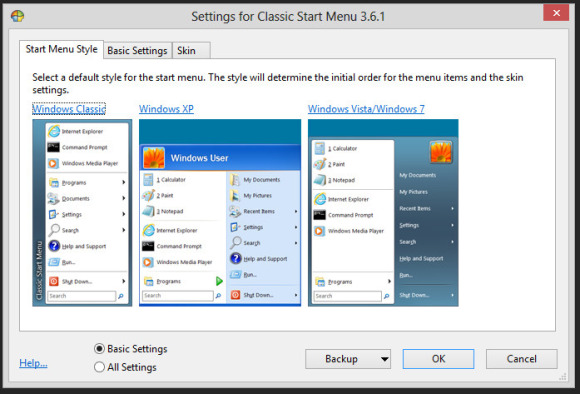Choose the Windows Vista/Windows 7 style link
Screen dimensions: 580x394
(x=366, y=109)
